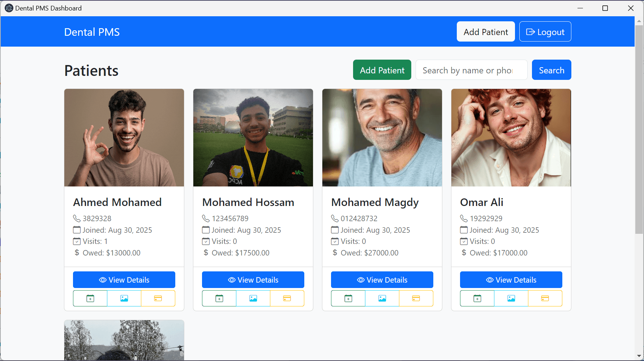Open Mohamed Hossam's payment card icon

click(287, 298)
